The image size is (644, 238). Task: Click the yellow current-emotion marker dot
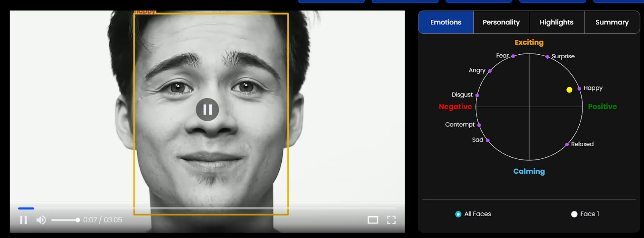click(x=569, y=90)
